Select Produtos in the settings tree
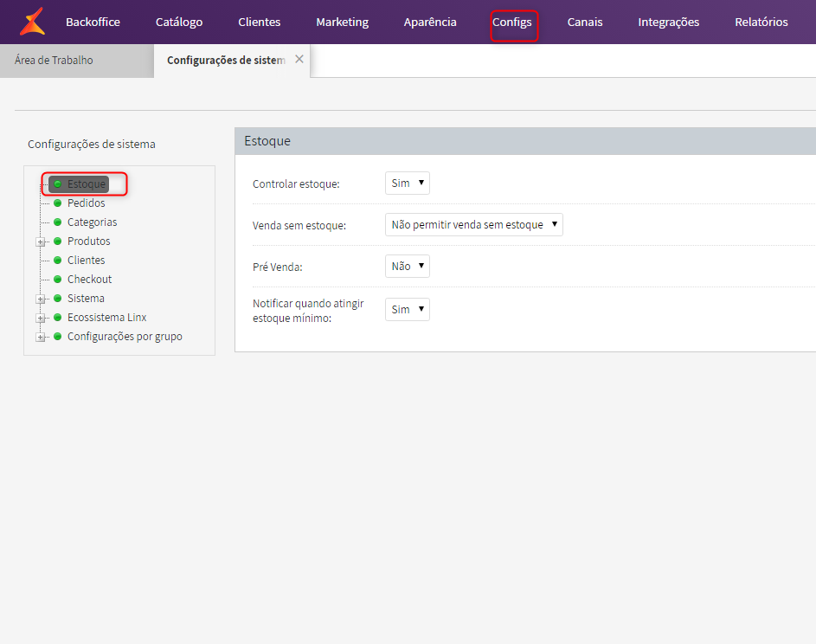The image size is (816, 644). click(x=89, y=241)
